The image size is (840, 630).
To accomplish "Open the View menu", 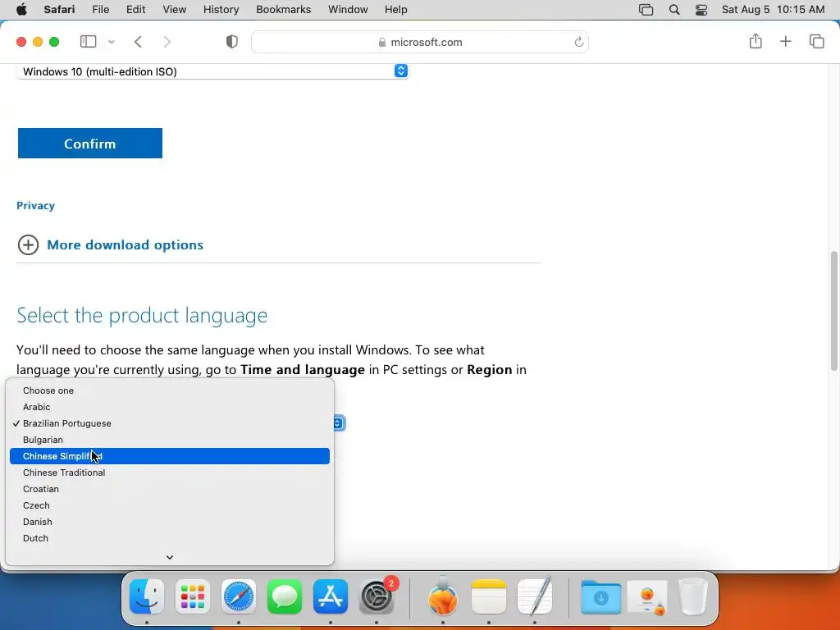I will (x=174, y=10).
